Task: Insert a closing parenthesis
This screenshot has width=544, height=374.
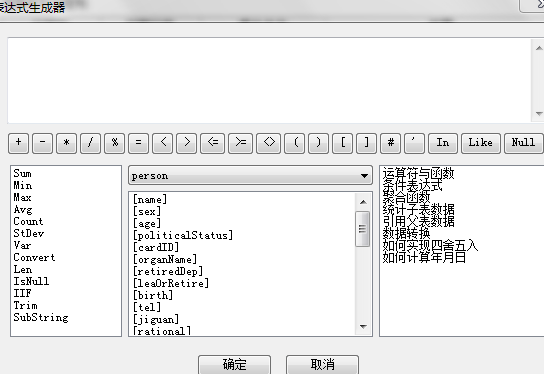Action: [318, 143]
